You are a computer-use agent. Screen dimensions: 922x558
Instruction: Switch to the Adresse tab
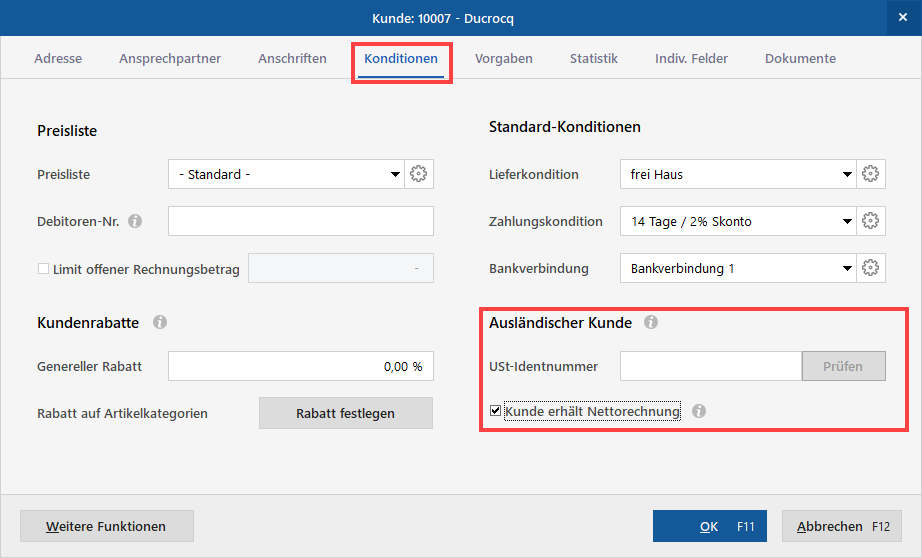58,59
